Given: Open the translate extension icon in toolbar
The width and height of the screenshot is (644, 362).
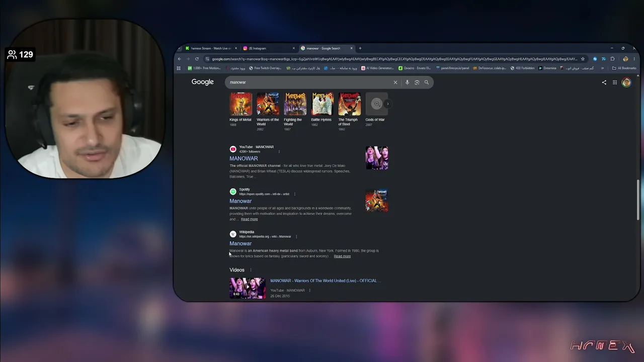Looking at the screenshot, I should pyautogui.click(x=603, y=59).
